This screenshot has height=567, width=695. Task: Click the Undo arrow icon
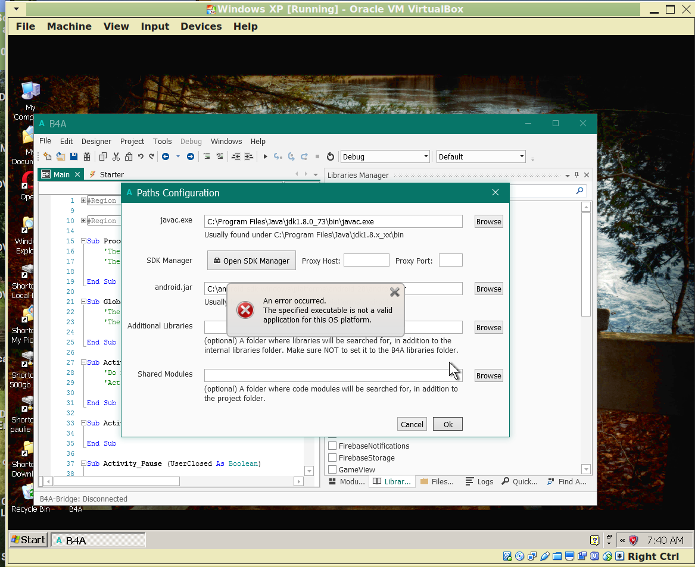(141, 156)
